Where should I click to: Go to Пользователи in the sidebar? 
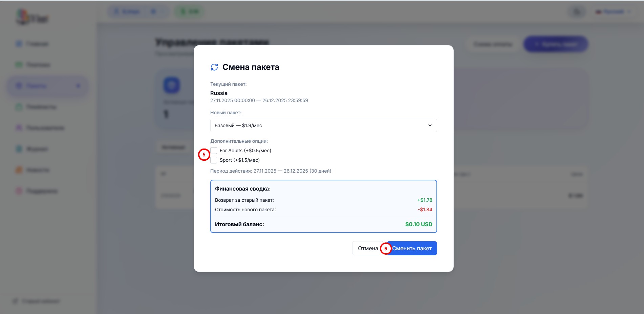[45, 128]
